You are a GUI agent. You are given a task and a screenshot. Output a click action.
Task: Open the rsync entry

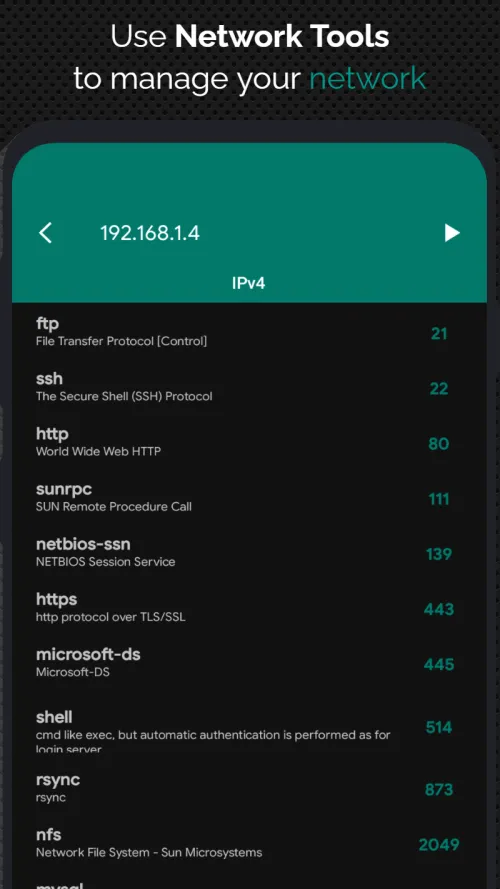click(249, 788)
